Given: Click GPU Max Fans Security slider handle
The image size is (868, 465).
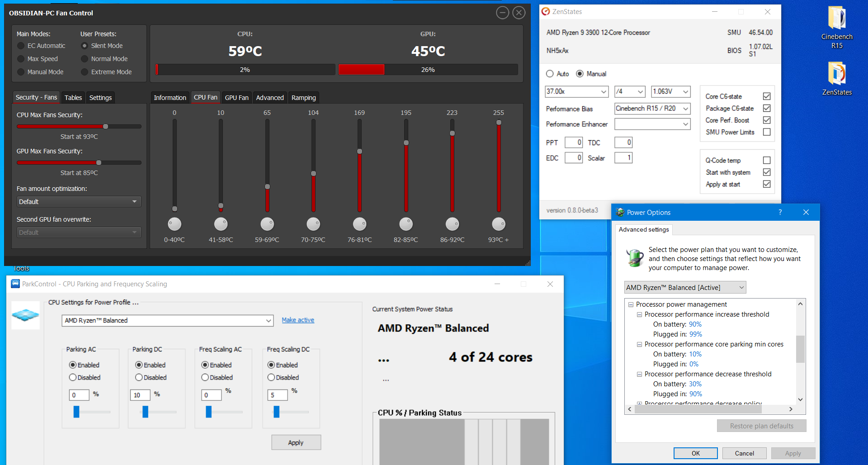Looking at the screenshot, I should (99, 162).
